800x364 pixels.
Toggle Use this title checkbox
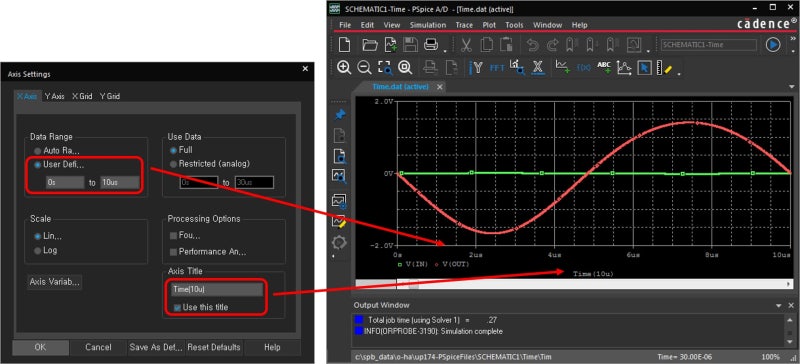(177, 307)
